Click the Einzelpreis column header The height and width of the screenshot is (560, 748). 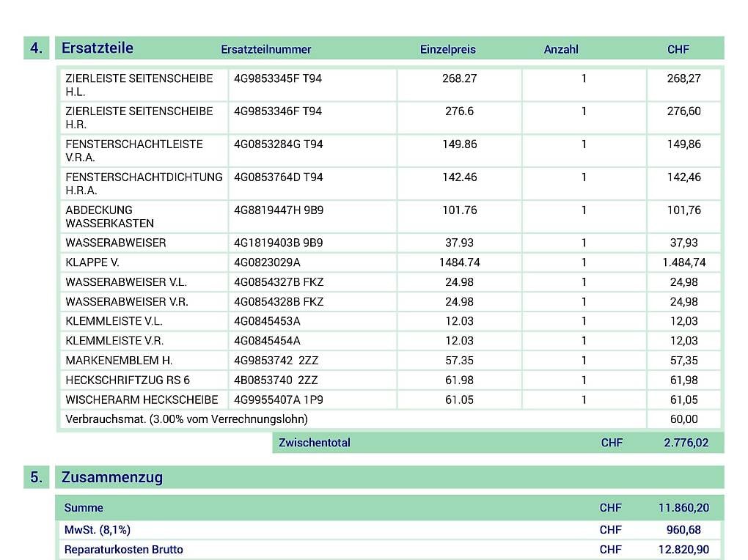(447, 50)
